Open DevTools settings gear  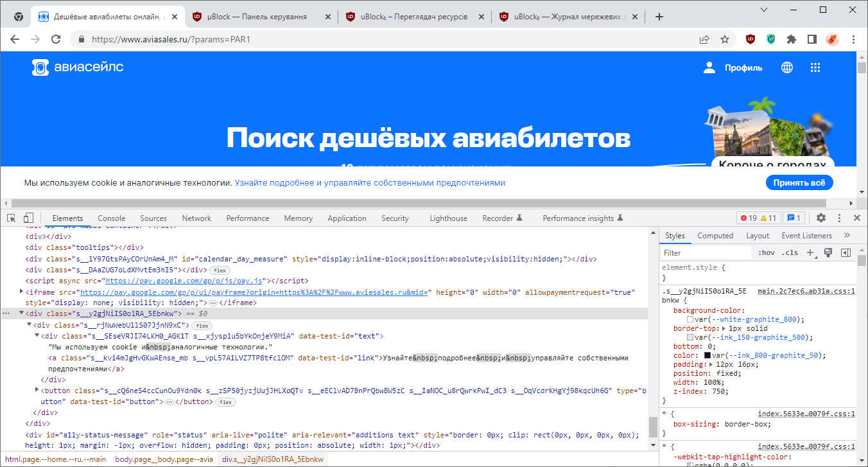pos(822,218)
